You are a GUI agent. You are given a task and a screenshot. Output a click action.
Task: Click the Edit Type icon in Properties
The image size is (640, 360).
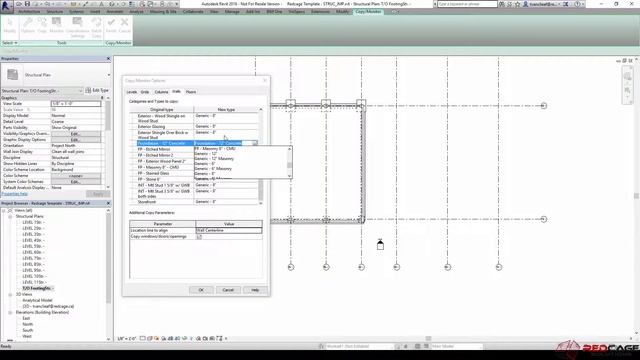[x=88, y=90]
